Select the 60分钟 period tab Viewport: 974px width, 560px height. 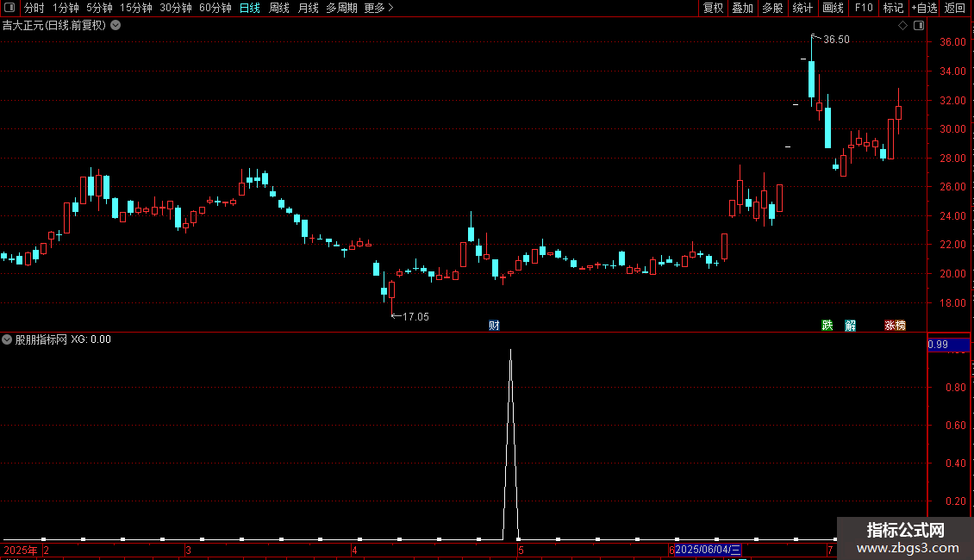pyautogui.click(x=215, y=8)
